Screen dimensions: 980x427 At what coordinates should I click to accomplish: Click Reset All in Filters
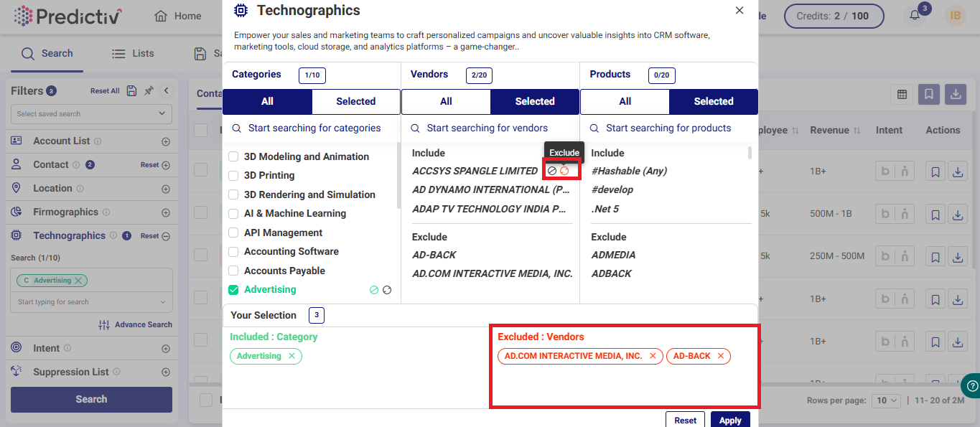(x=105, y=91)
